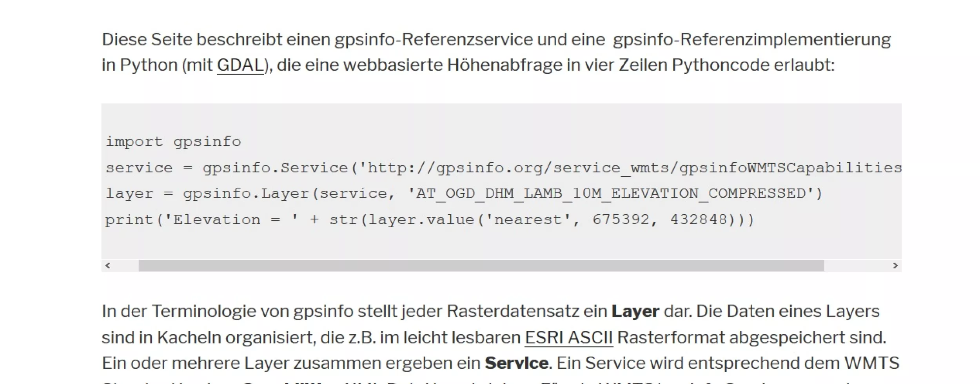Click the word Terminologie in the second paragraph
980x384 pixels.
[204, 312]
